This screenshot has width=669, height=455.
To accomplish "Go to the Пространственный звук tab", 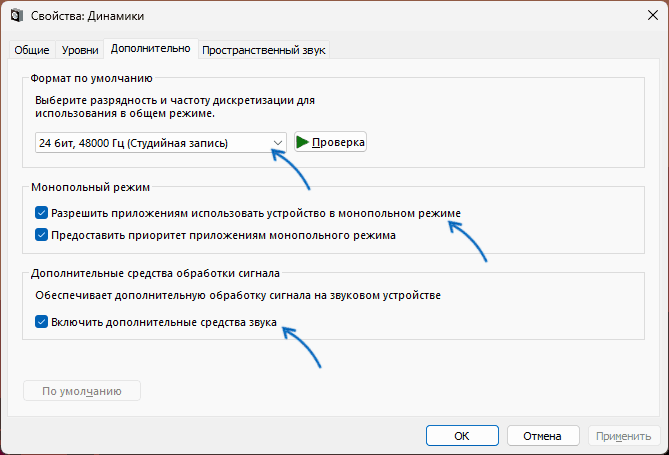I will pyautogui.click(x=264, y=50).
